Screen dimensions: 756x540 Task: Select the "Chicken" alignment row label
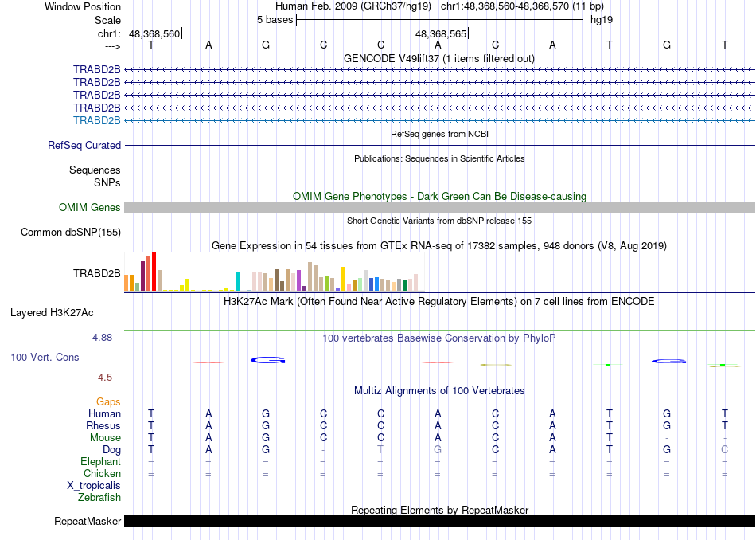102,473
